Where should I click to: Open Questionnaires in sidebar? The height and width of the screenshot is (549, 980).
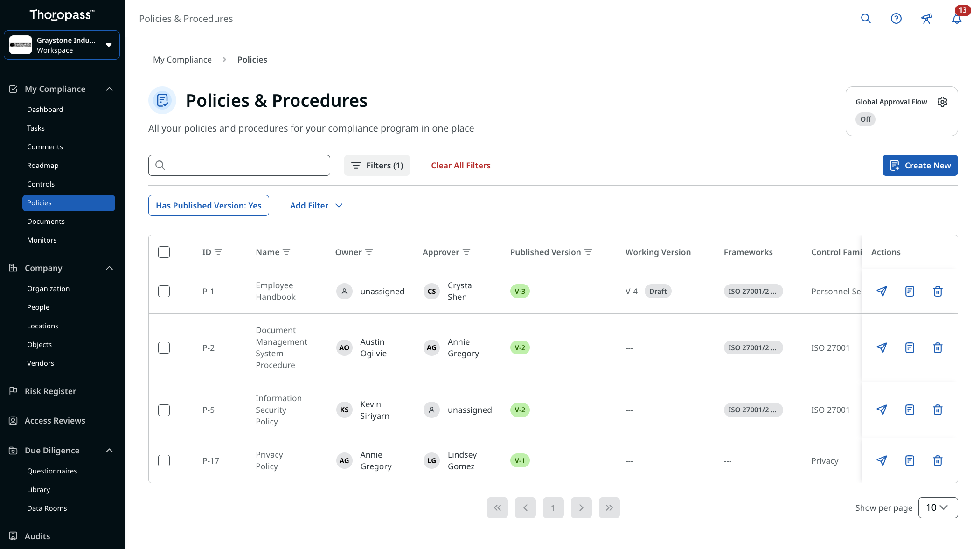[x=52, y=471]
